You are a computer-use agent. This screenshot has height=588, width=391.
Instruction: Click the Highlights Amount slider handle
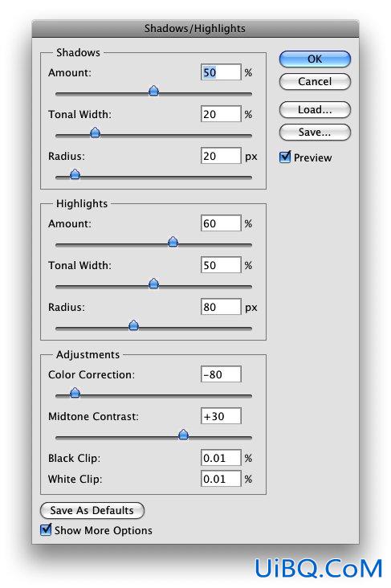click(173, 242)
